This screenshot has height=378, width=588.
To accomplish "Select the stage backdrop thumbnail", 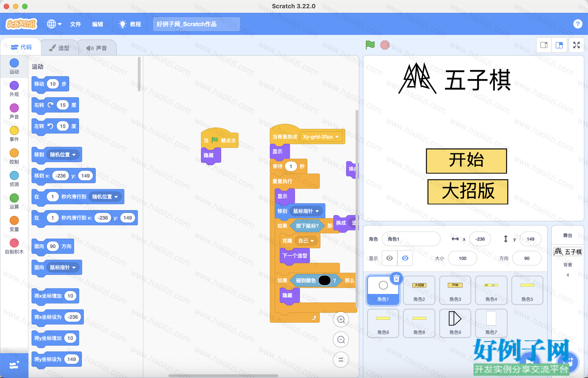I will (568, 252).
